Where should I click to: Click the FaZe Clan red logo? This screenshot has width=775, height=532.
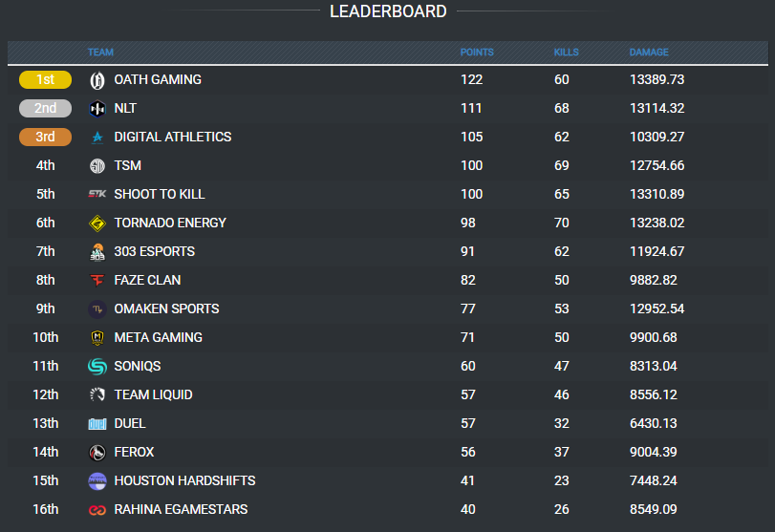[x=97, y=281]
